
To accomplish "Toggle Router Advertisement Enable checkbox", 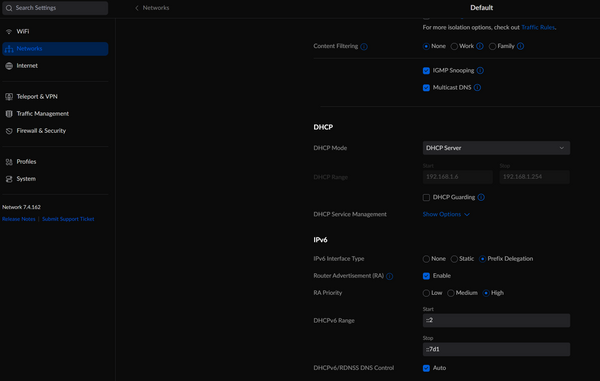I will (426, 276).
